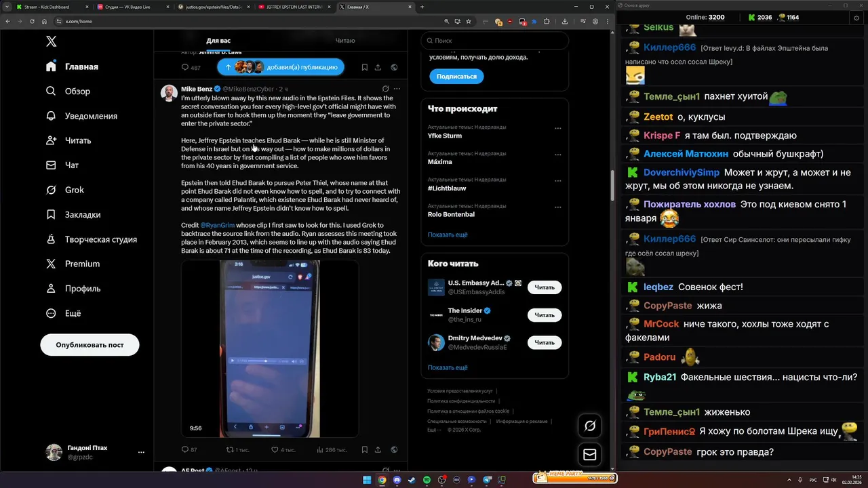
Task: Open Профиль page
Action: coord(73,288)
